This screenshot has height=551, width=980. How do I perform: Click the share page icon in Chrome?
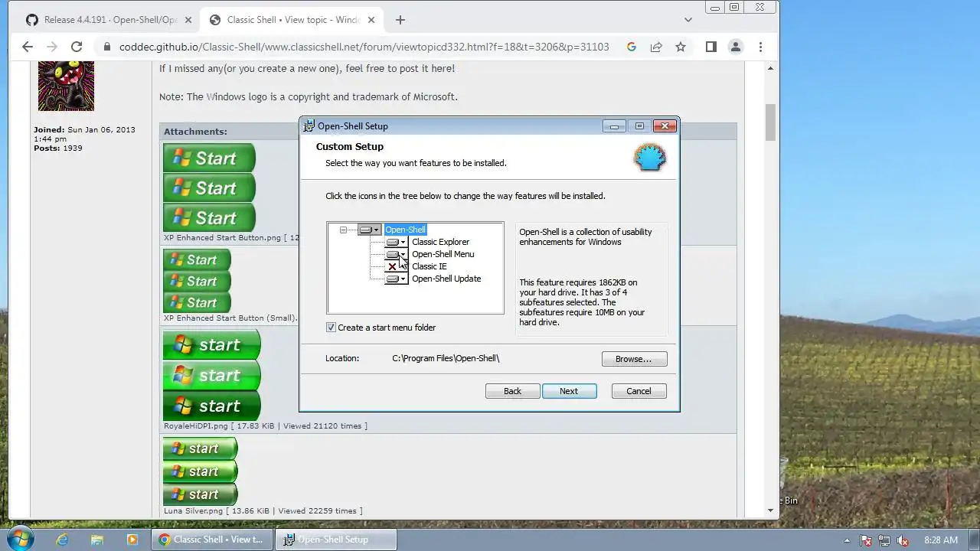[656, 47]
